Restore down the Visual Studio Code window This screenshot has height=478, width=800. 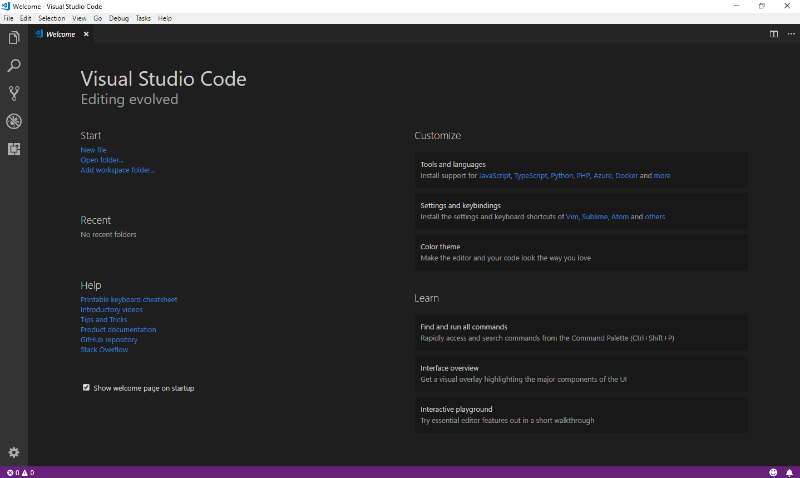tap(762, 6)
